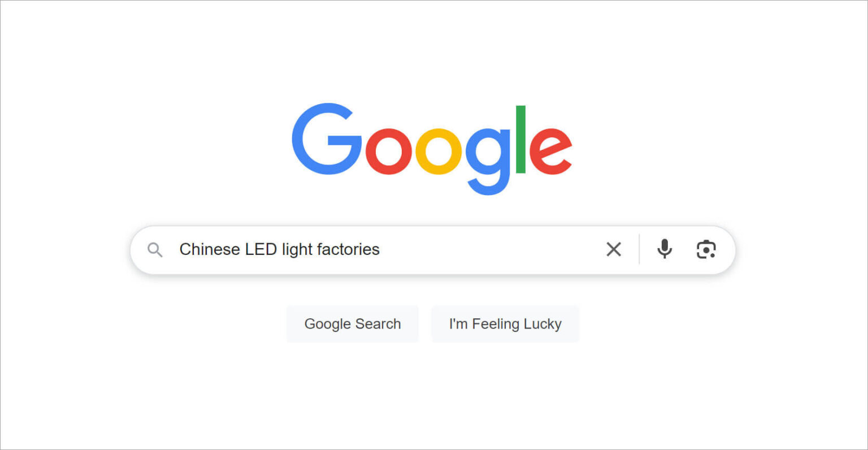Image resolution: width=868 pixels, height=450 pixels.
Task: Click the lowercase blue g in logo
Action: tap(487, 162)
